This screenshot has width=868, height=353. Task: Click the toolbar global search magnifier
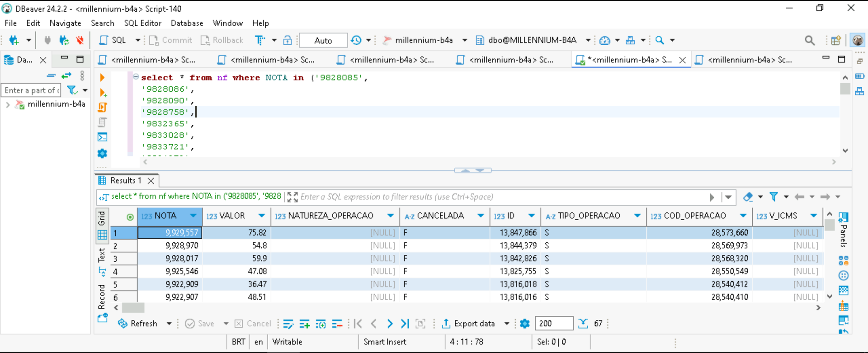tap(810, 40)
